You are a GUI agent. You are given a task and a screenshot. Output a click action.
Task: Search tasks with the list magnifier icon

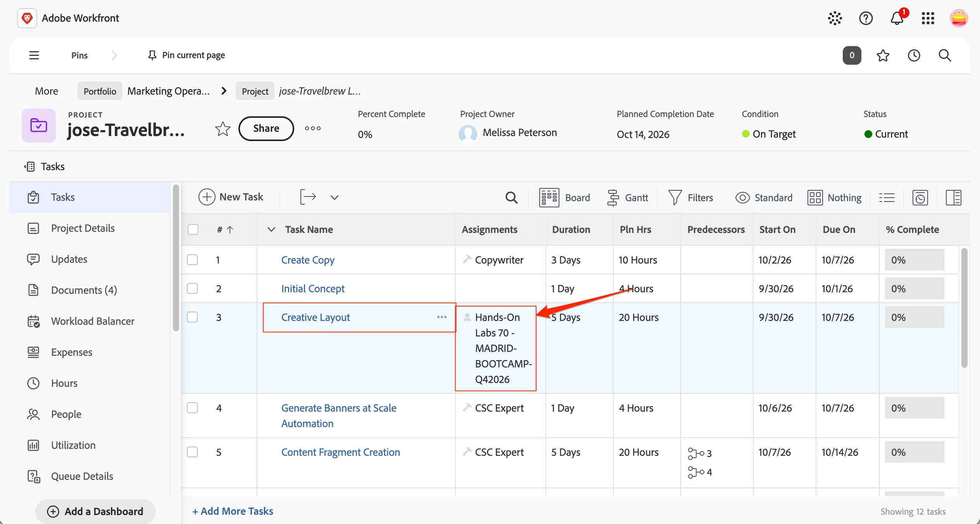(511, 198)
